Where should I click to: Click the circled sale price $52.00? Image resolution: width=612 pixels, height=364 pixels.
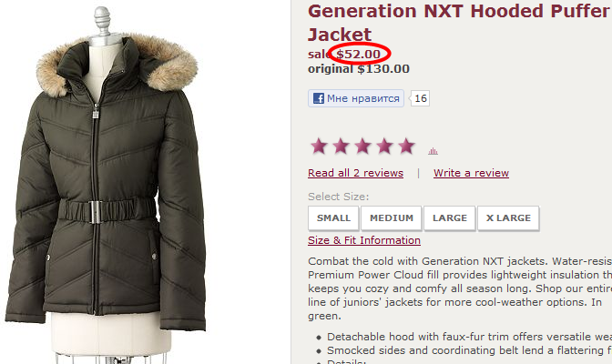(x=358, y=54)
